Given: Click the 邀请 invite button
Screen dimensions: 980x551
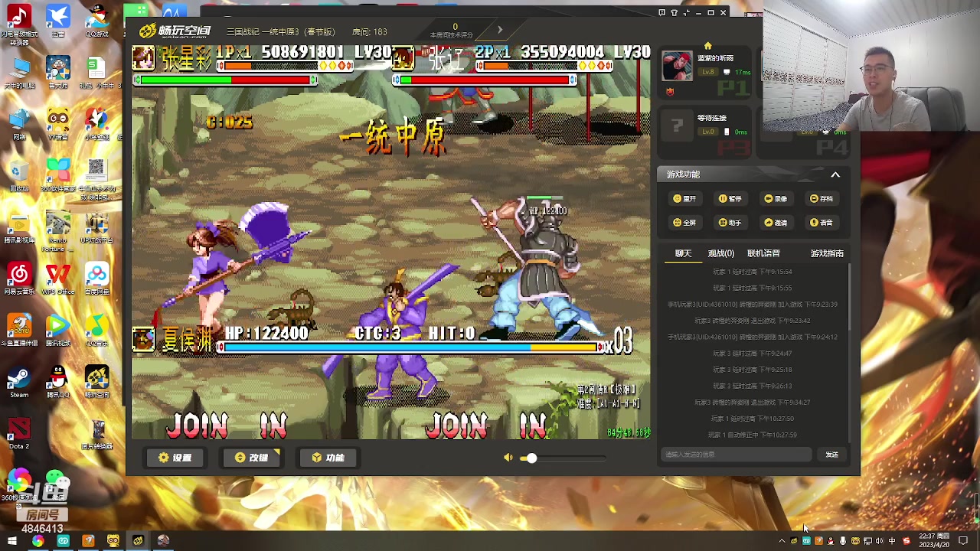Looking at the screenshot, I should coord(776,223).
